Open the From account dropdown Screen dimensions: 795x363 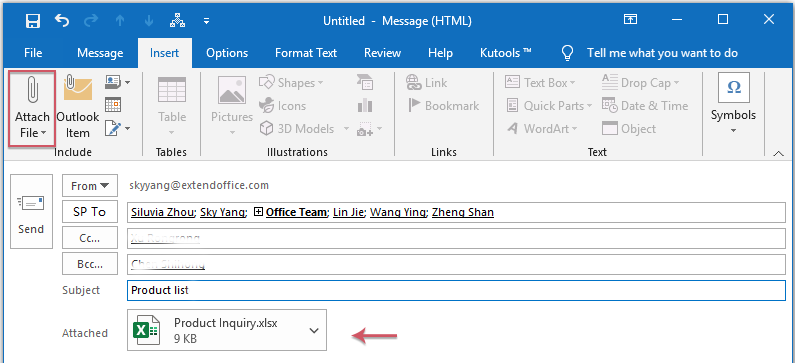coord(90,186)
